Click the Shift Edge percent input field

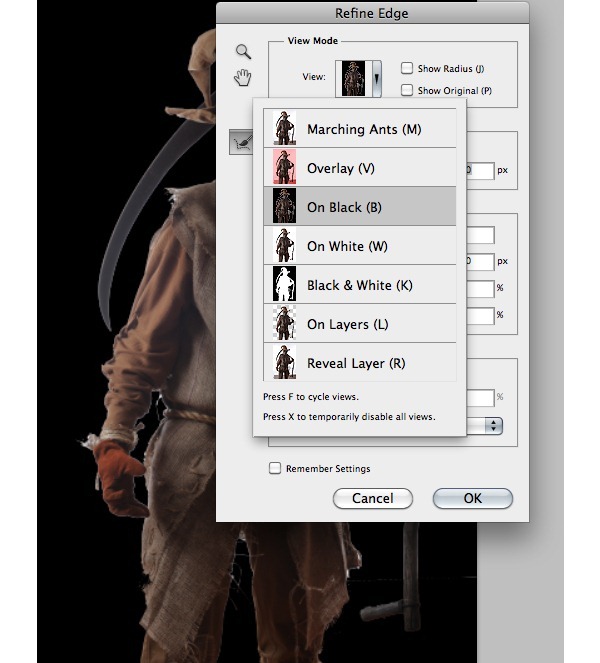coord(480,315)
